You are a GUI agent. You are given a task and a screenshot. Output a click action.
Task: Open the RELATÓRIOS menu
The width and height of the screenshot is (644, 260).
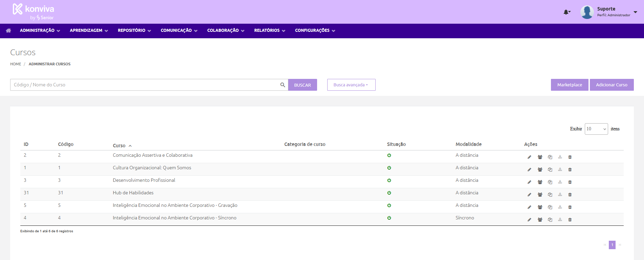pos(269,30)
